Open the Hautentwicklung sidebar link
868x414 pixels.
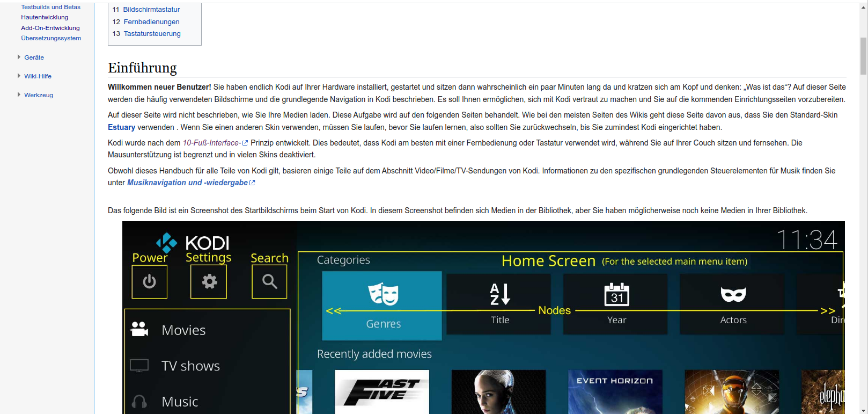45,17
